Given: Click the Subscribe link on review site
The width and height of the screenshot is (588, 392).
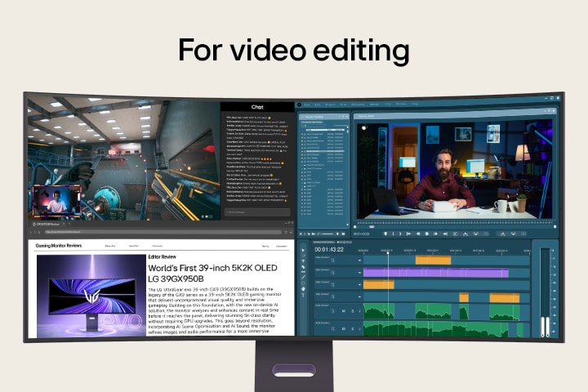Looking at the screenshot, I should tap(282, 246).
